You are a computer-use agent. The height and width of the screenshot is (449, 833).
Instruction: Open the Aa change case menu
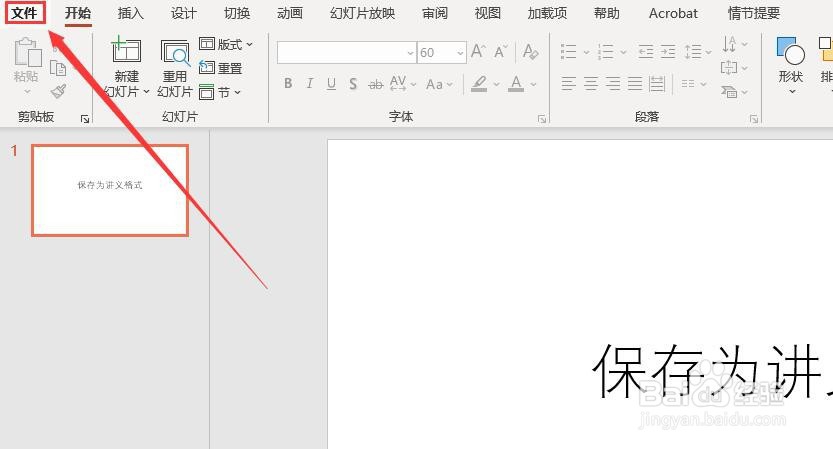(x=439, y=84)
